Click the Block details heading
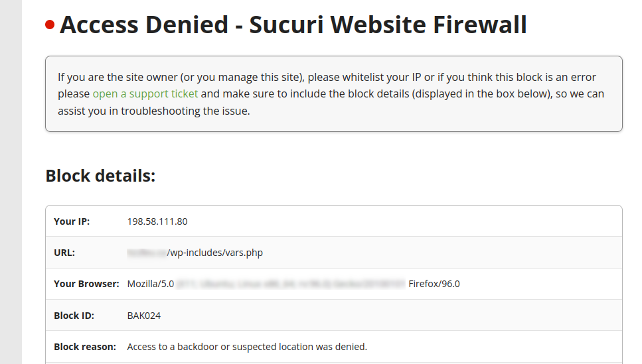Viewport: 642px width, 364px height. coord(100,176)
